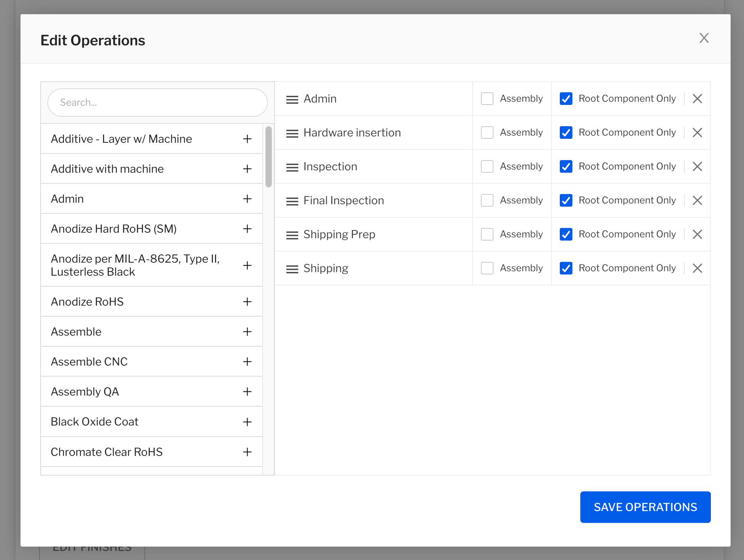This screenshot has height=560, width=744.
Task: Select the drag handle next to Inspection
Action: click(292, 166)
